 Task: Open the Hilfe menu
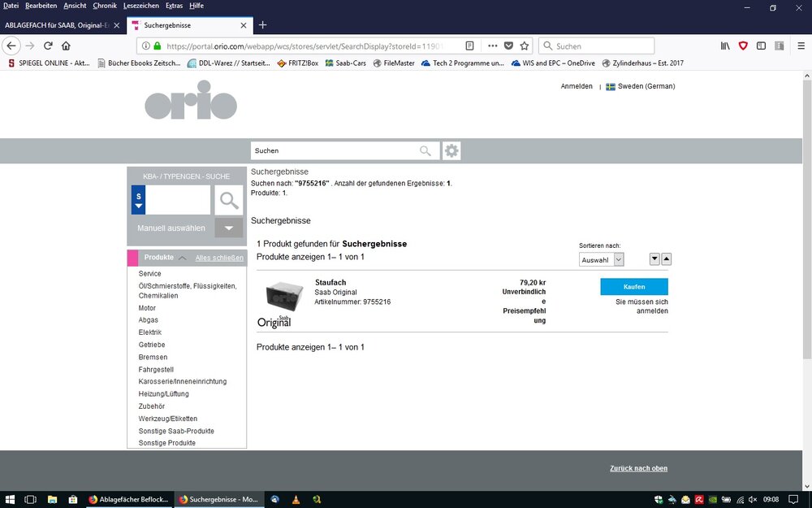click(x=197, y=6)
